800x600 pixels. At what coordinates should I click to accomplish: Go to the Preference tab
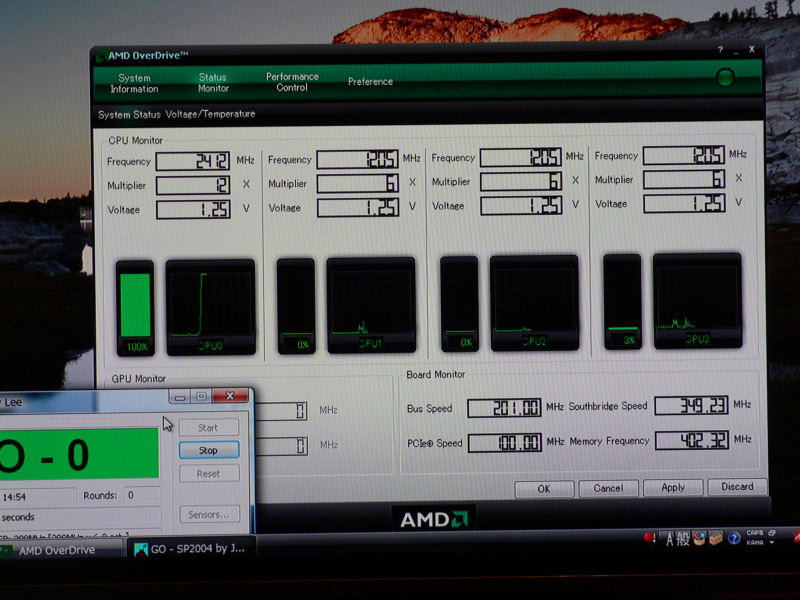pyautogui.click(x=370, y=82)
